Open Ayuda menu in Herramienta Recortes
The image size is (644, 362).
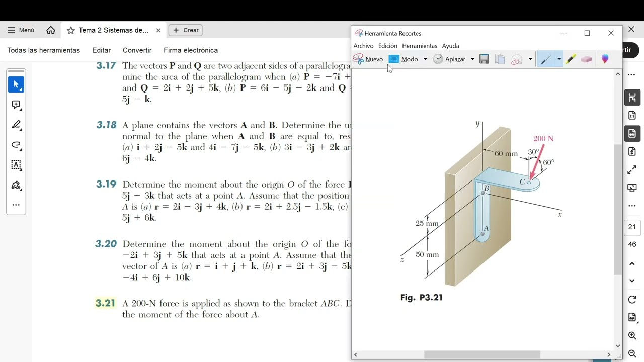tap(450, 46)
